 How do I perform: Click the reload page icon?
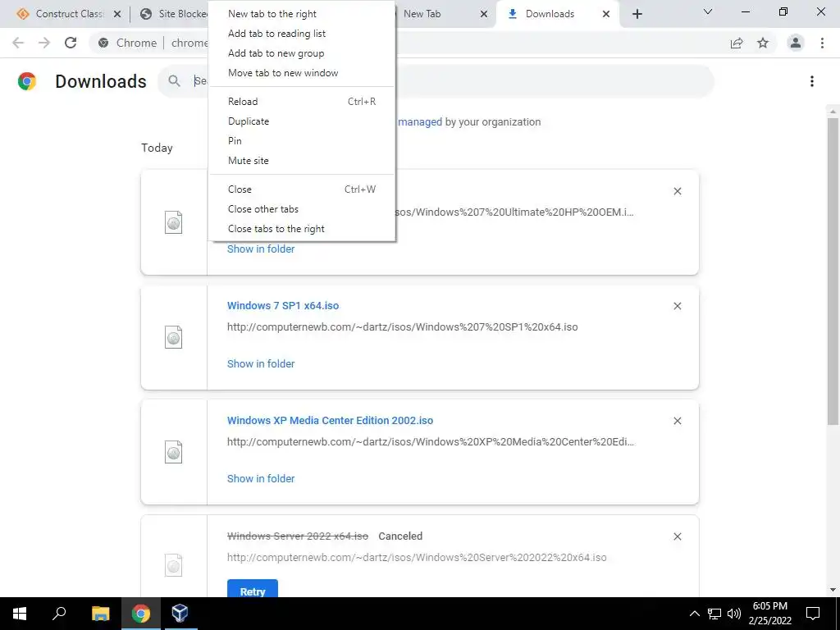coord(71,43)
